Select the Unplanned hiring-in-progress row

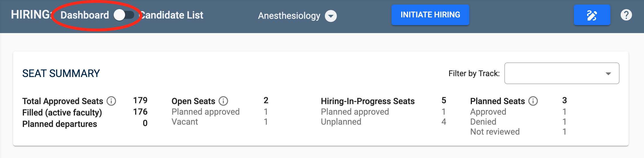384,122
